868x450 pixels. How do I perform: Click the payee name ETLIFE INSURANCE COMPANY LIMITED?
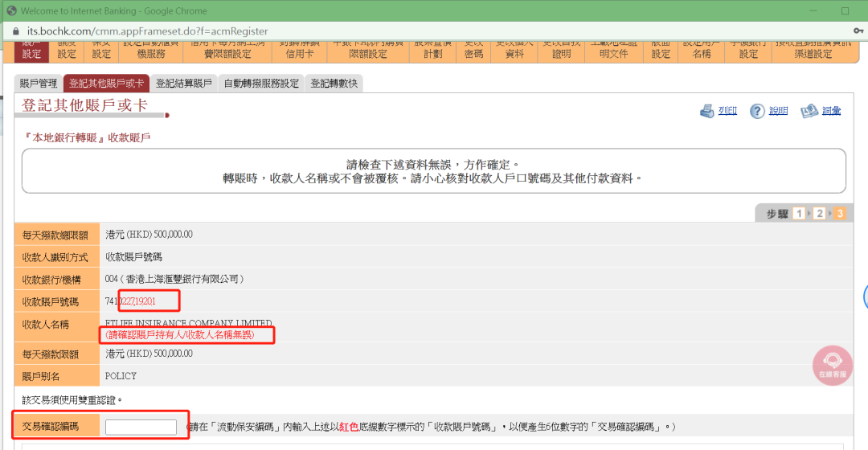(x=189, y=323)
